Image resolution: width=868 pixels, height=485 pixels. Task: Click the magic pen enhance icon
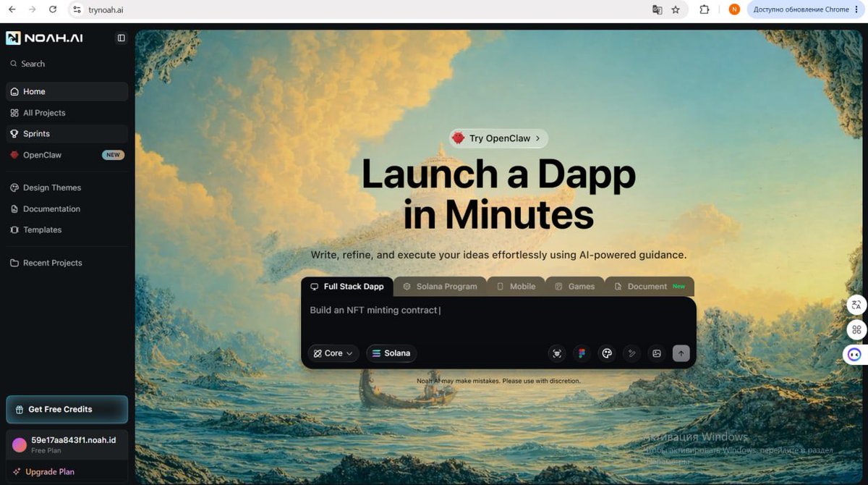point(631,353)
